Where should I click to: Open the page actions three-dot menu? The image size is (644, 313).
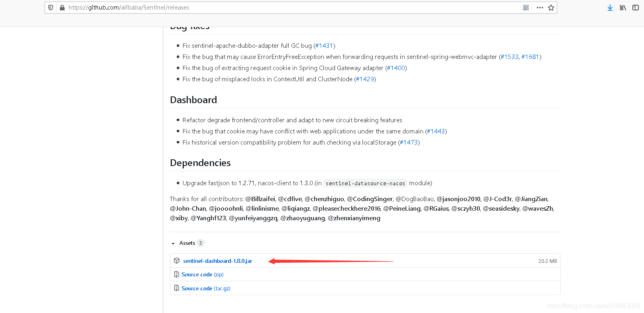tap(540, 8)
